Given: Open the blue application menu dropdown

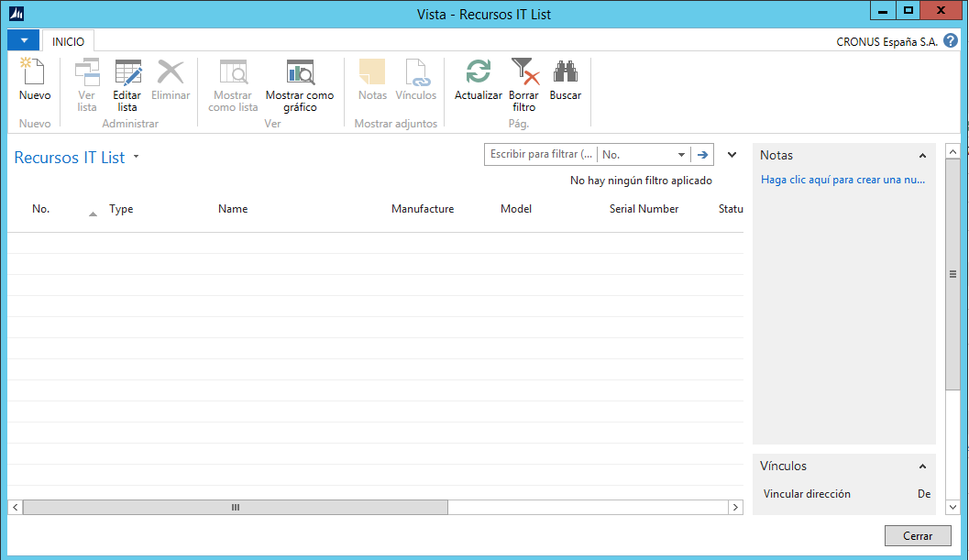Looking at the screenshot, I should [x=24, y=40].
